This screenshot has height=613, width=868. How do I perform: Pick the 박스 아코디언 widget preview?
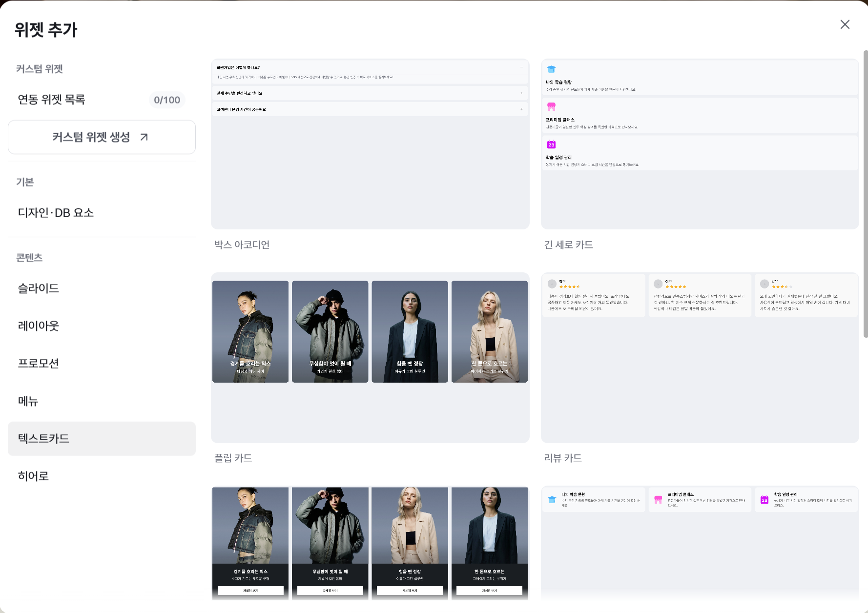click(x=370, y=144)
